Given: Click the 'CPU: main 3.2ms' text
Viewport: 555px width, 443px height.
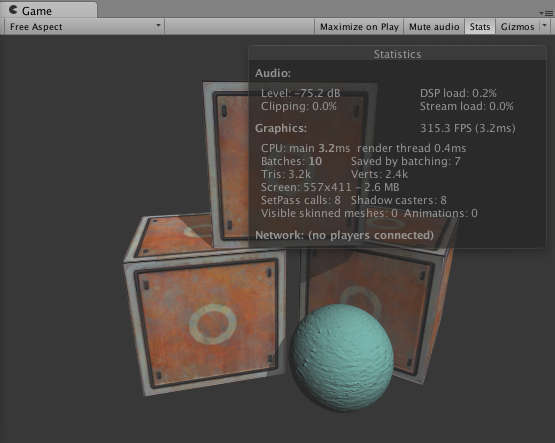Looking at the screenshot, I should 305,148.
